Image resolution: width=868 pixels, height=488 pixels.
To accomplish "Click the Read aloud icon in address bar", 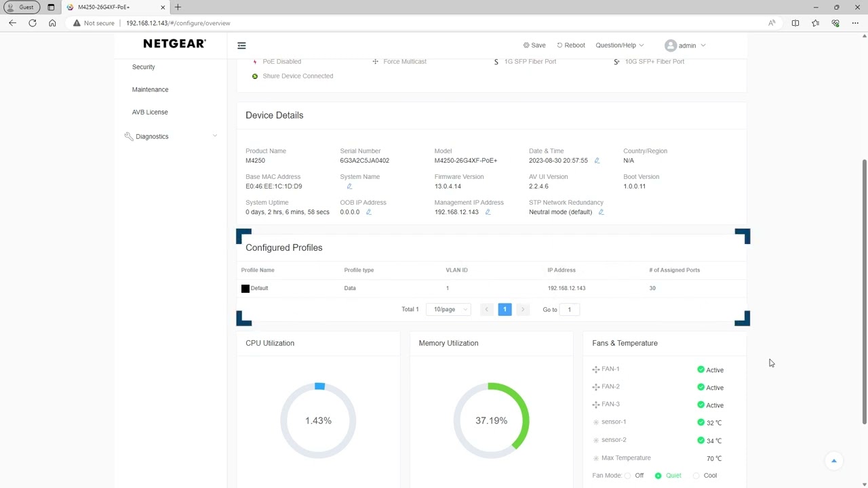I will (x=772, y=23).
